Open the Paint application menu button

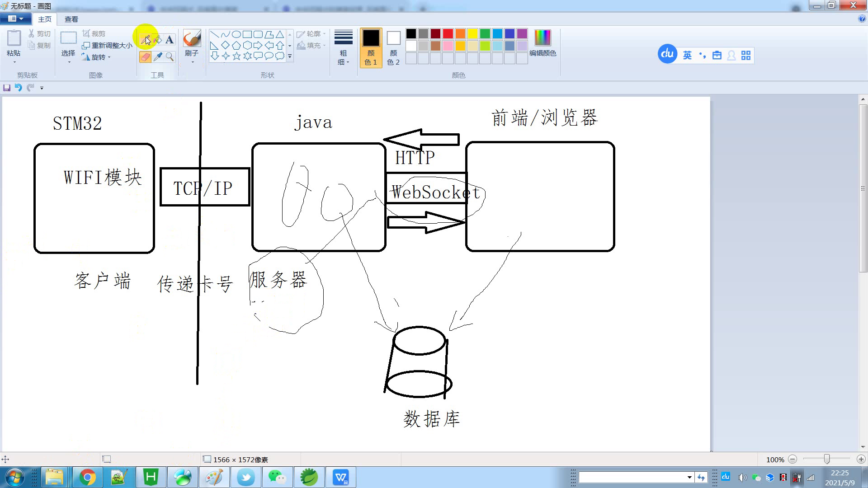point(15,19)
